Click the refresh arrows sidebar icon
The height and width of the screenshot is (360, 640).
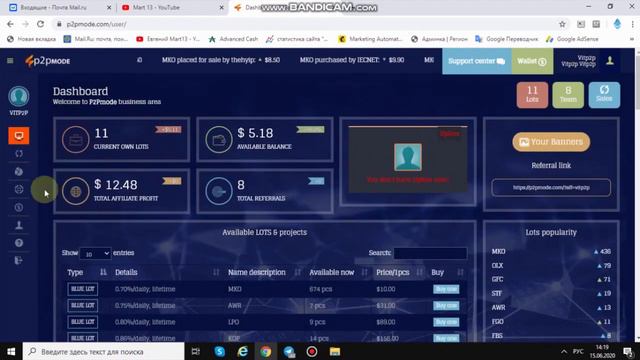click(19, 153)
